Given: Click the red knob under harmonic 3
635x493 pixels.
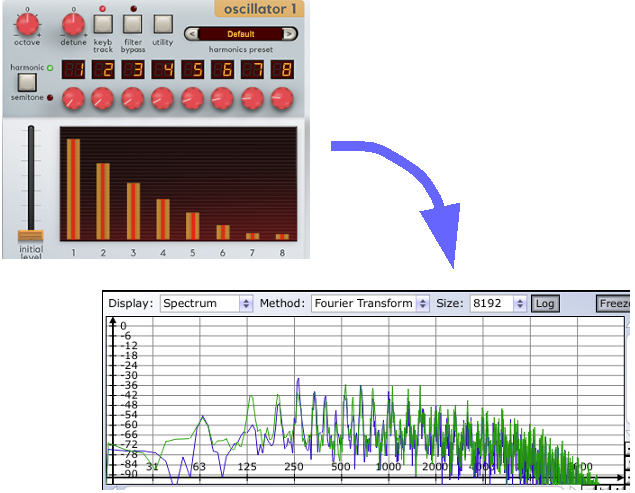Looking at the screenshot, I should tap(132, 98).
